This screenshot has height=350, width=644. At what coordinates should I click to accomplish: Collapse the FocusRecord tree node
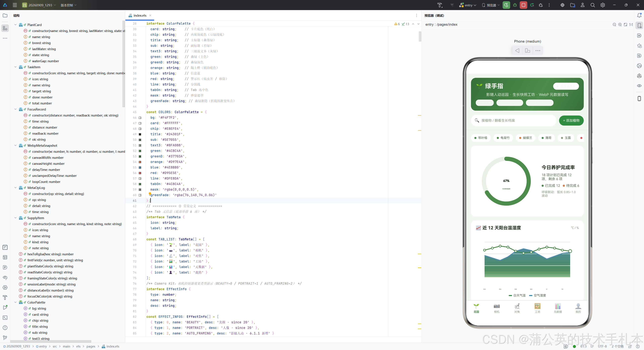point(15,109)
